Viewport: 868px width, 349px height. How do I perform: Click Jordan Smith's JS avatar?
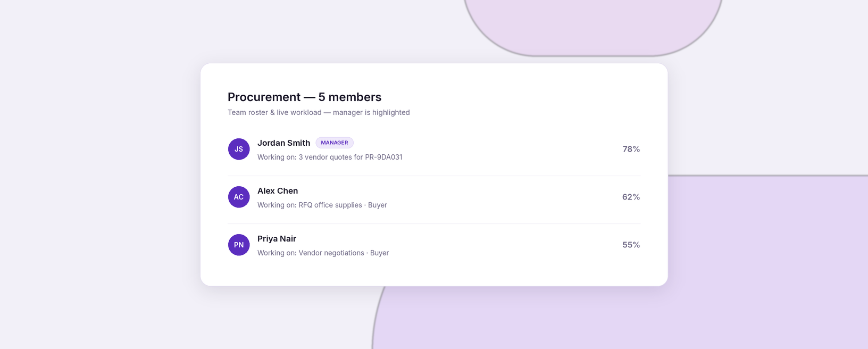(239, 149)
